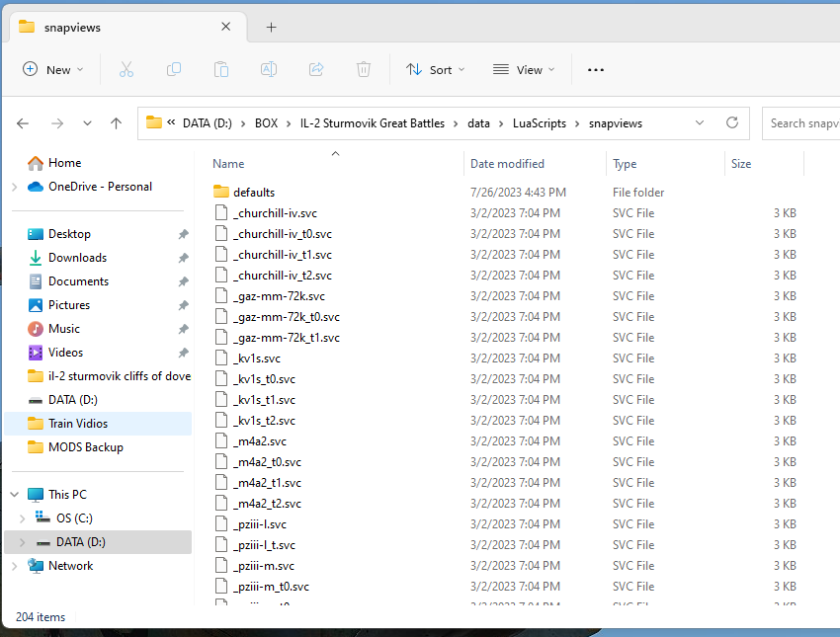Image resolution: width=840 pixels, height=637 pixels.
Task: Click the Paste clipboard icon
Action: coord(221,69)
